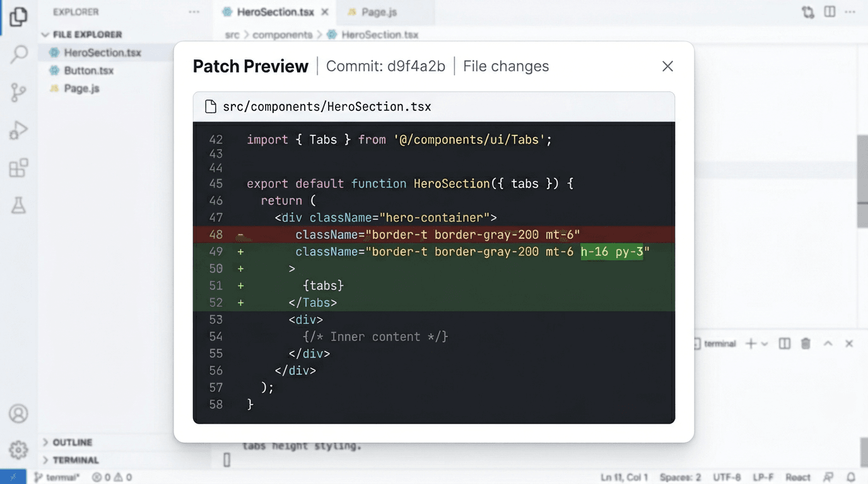Click the highlighted 'h-16 py-3' addition

tap(611, 251)
